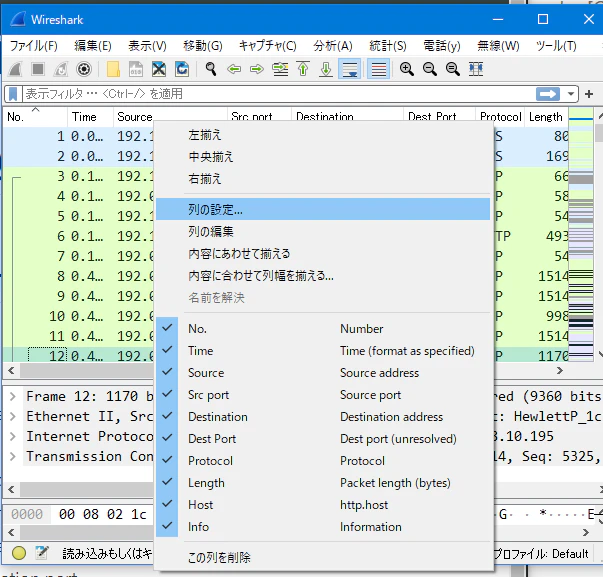Start capture with the shark fin icon

[15, 69]
